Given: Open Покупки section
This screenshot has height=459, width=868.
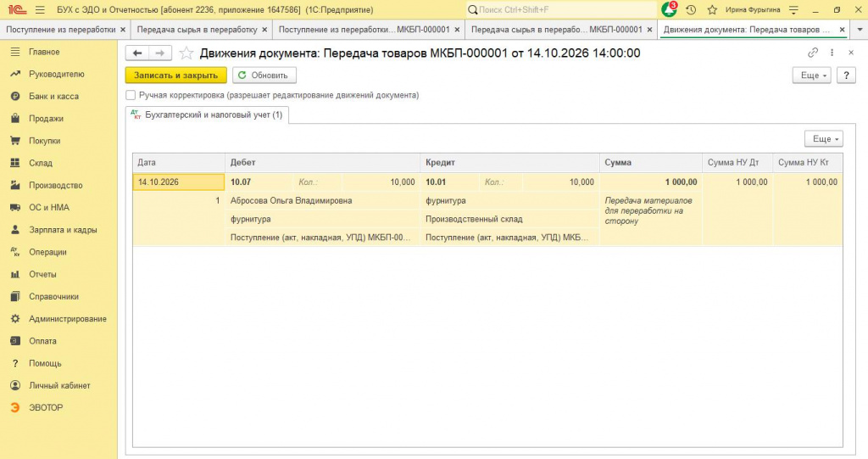Looking at the screenshot, I should pyautogui.click(x=44, y=141).
